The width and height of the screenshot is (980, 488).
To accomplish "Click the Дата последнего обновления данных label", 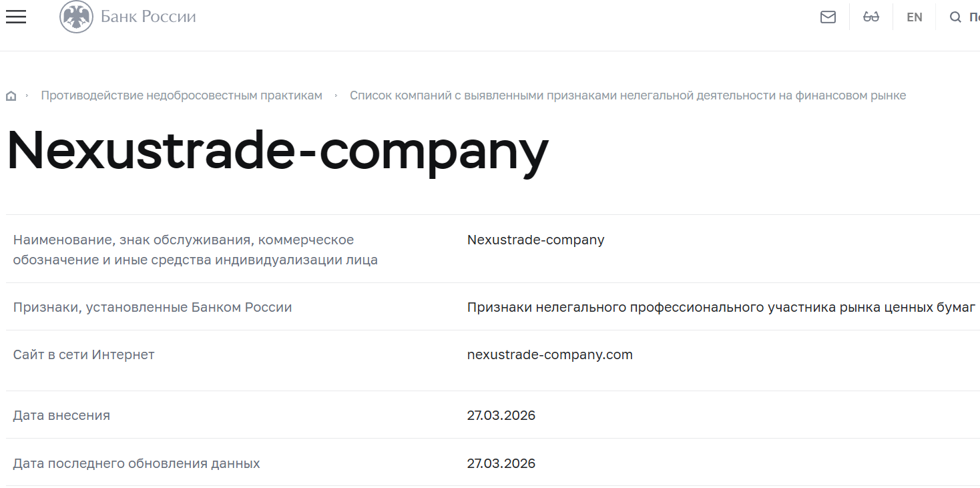I will click(x=137, y=462).
